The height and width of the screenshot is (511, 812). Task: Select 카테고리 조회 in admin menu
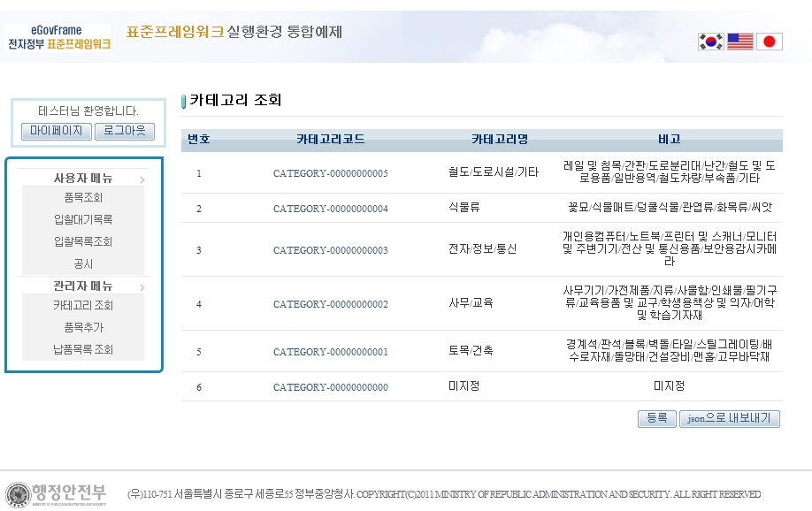point(83,306)
